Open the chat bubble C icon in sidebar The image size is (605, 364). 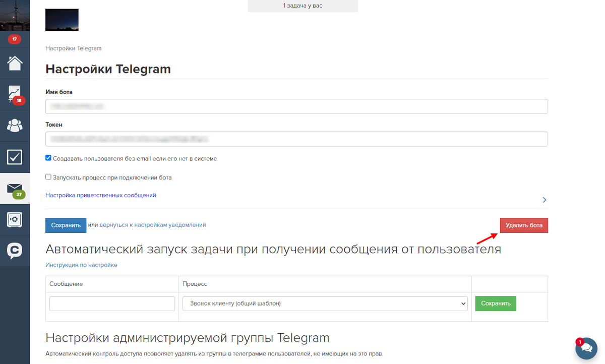coord(15,251)
